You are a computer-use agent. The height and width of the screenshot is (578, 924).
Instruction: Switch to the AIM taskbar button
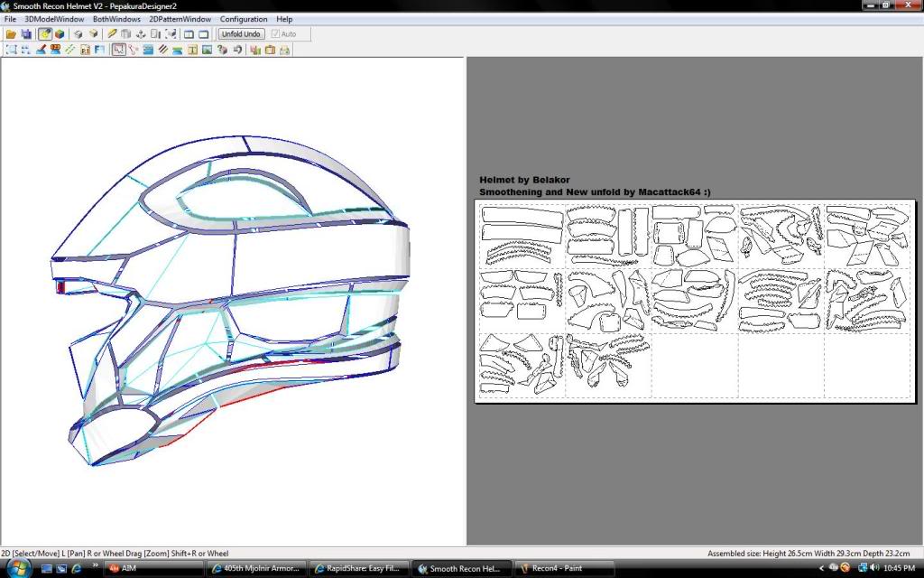coord(153,569)
